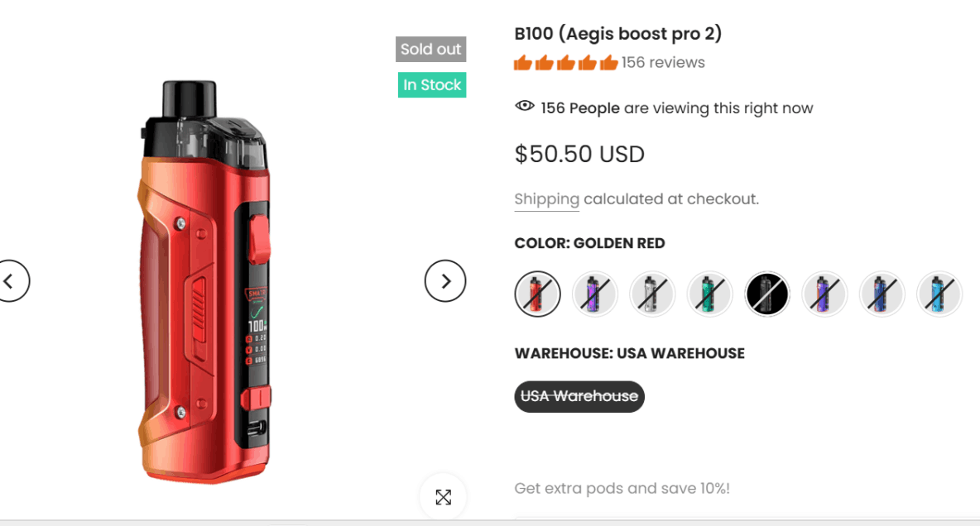The height and width of the screenshot is (526, 980).
Task: View the 156 reviews
Action: tap(663, 62)
